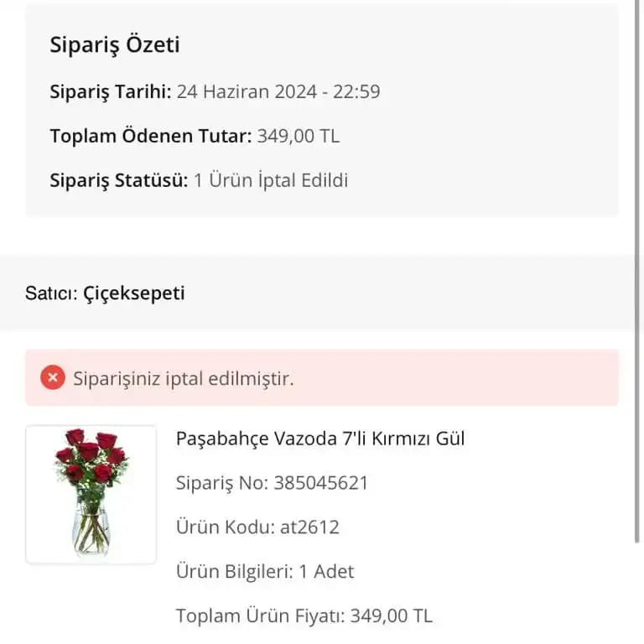
Task: Click the Satıcı label in seller bar
Action: (x=51, y=293)
